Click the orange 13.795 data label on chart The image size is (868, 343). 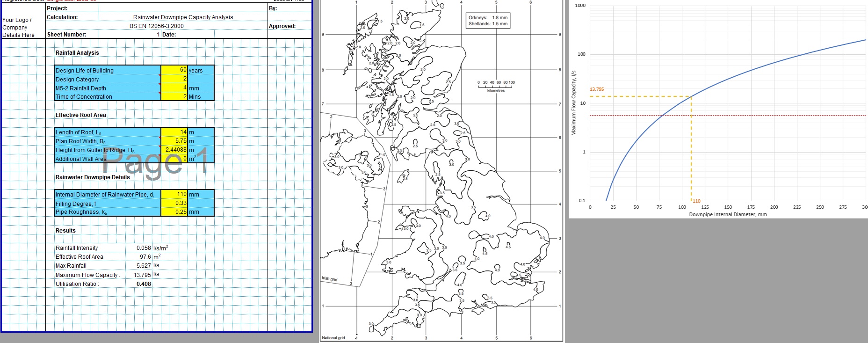click(x=597, y=89)
